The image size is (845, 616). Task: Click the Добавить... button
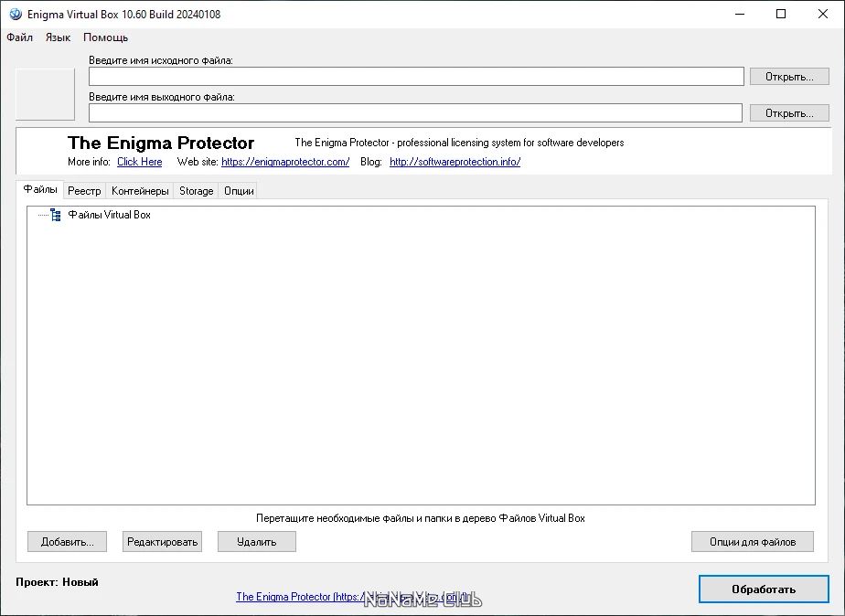[x=68, y=542]
